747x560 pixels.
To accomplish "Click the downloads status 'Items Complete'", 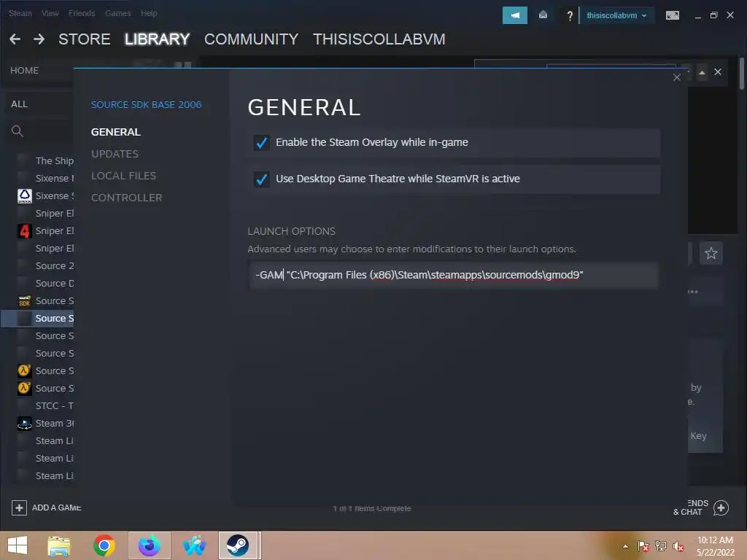I will [x=371, y=508].
